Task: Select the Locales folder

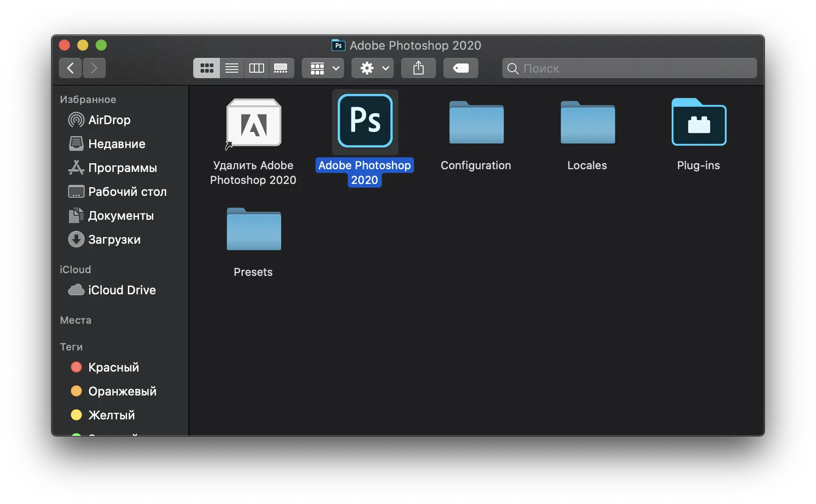Action: coord(587,123)
